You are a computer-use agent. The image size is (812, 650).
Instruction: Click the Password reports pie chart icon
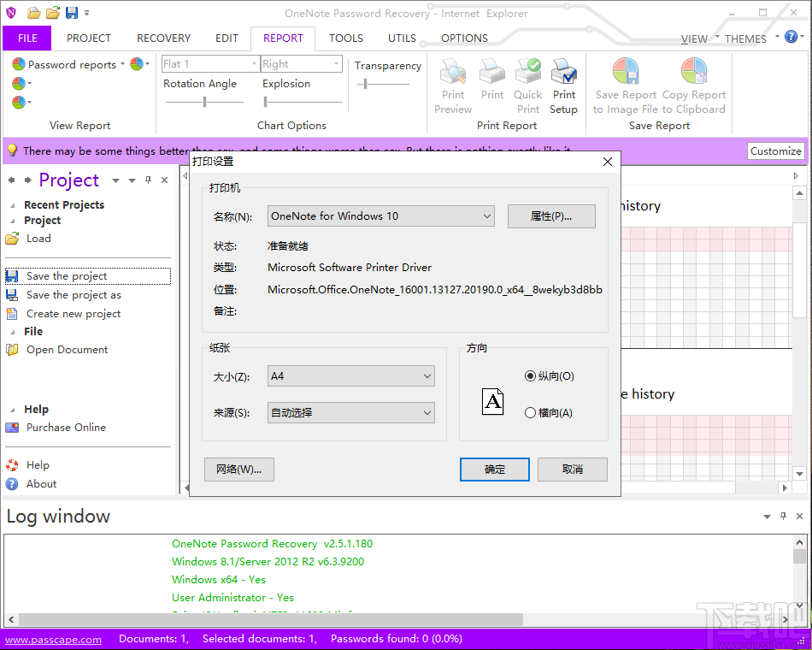point(19,64)
